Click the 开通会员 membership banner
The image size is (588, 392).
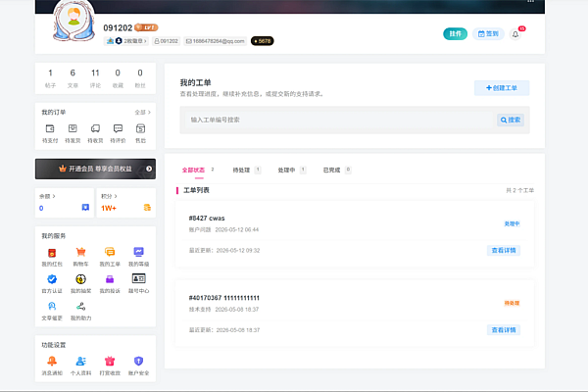point(95,169)
